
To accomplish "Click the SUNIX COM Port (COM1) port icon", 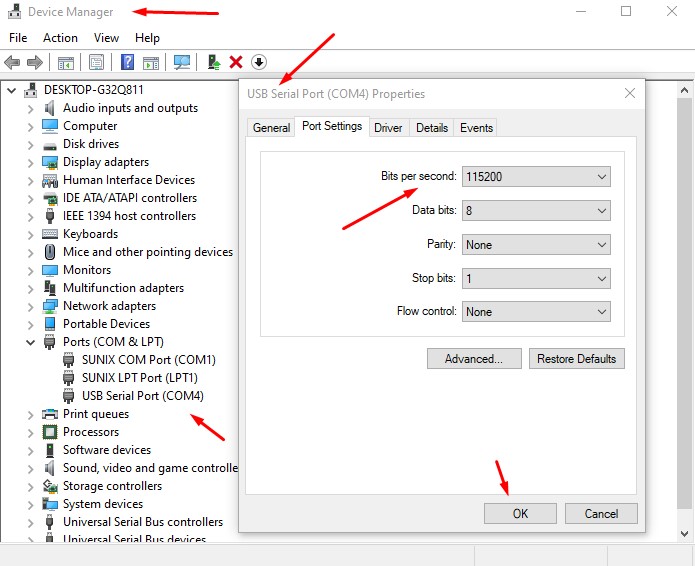I will coord(68,360).
